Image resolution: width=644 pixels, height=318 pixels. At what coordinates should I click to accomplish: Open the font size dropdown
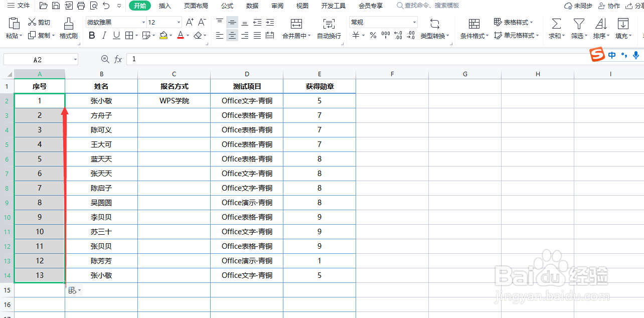pos(178,22)
